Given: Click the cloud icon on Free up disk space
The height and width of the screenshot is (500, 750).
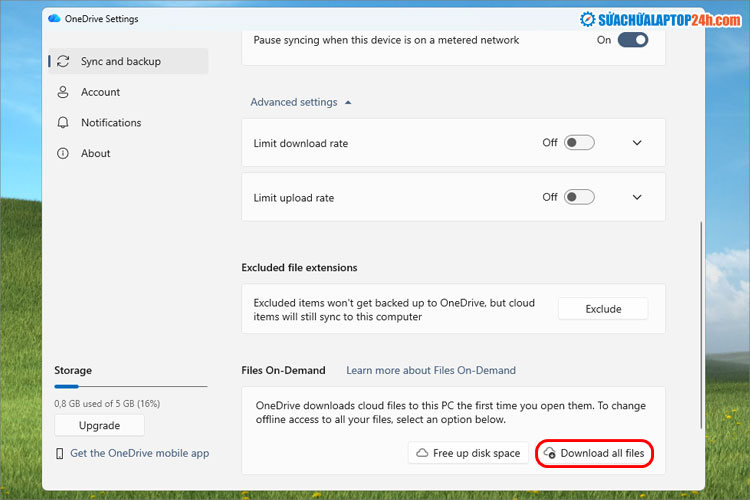Looking at the screenshot, I should (422, 453).
